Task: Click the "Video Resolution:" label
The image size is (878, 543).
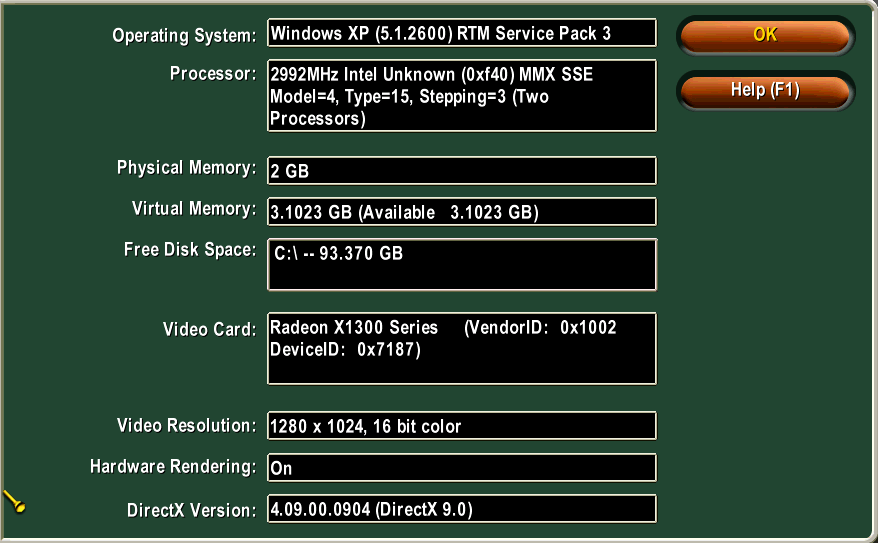Action: tap(186, 426)
